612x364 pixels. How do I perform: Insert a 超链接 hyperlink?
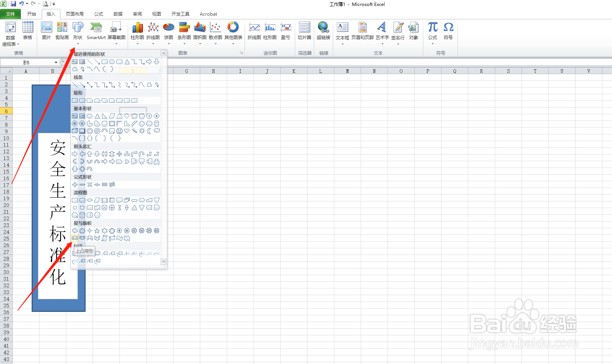(323, 31)
